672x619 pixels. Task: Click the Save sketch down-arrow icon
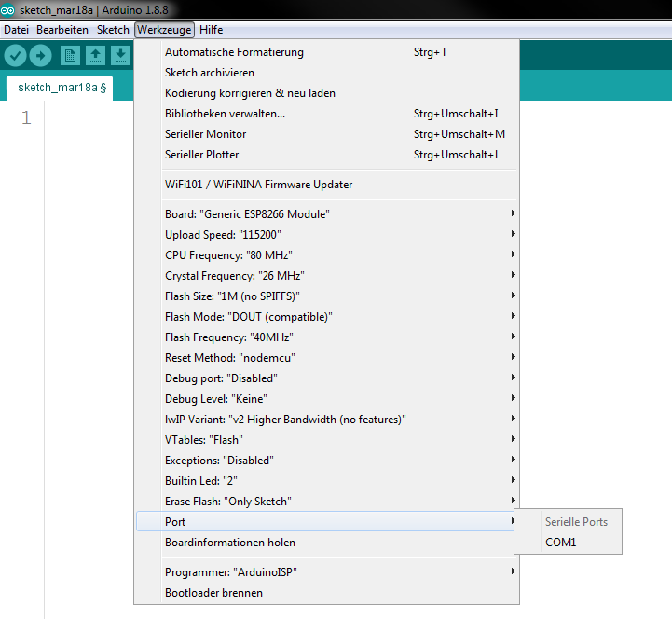tap(119, 56)
